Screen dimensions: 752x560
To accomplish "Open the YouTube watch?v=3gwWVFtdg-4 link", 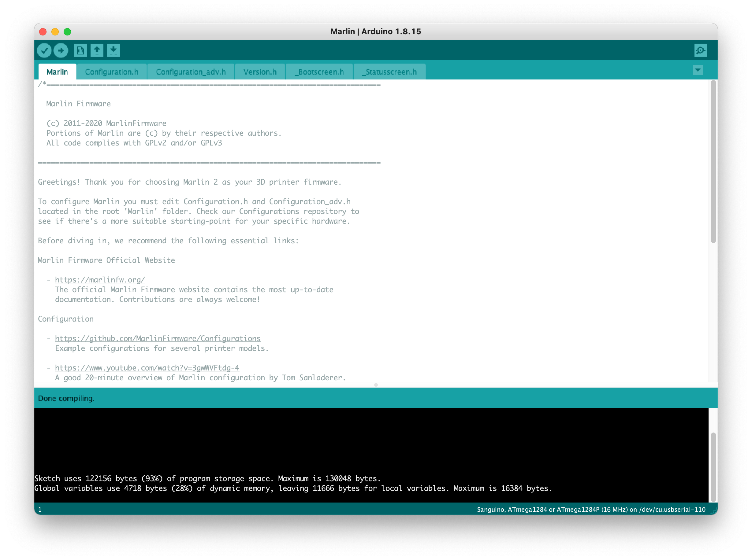I will 147,368.
